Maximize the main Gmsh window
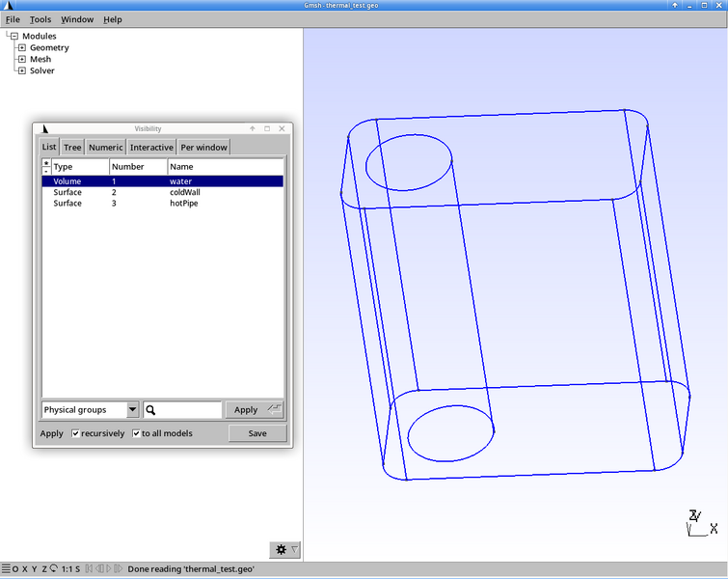Viewport: 728px width, 579px height. tap(704, 5)
